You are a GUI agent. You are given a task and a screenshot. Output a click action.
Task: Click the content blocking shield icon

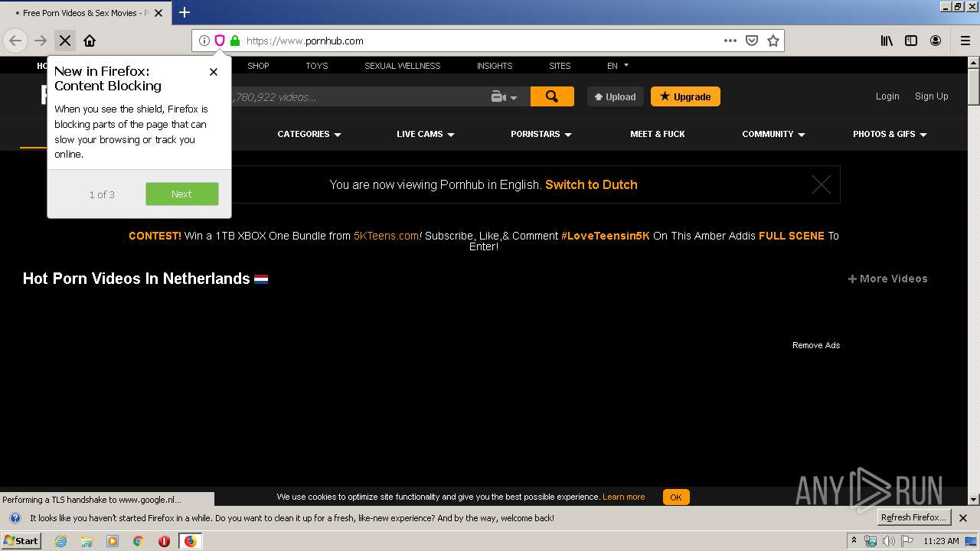point(220,41)
